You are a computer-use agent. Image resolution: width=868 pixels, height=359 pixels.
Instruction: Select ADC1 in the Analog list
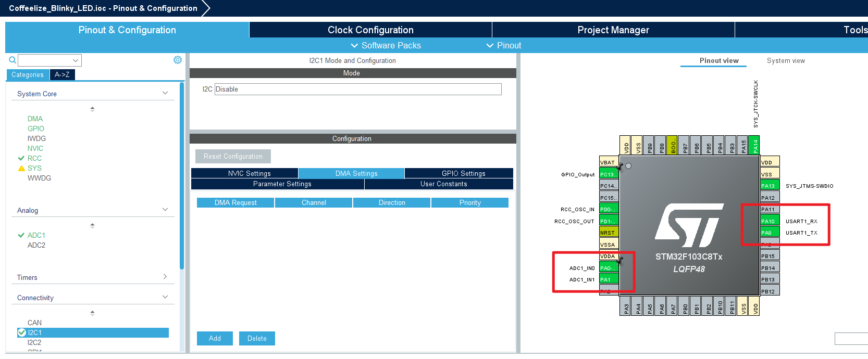[x=36, y=235]
